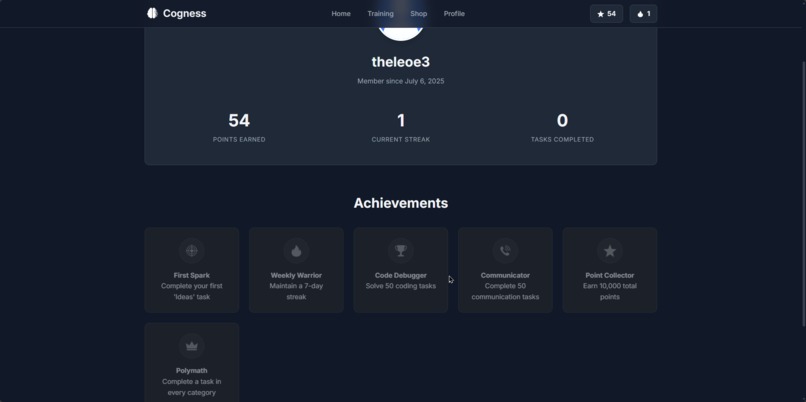Open the Shop page
Screen dimensions: 806x402
coord(418,14)
